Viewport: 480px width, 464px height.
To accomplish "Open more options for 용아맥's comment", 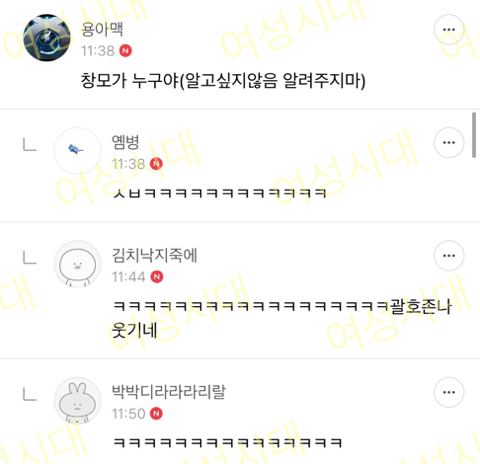I will point(449,30).
